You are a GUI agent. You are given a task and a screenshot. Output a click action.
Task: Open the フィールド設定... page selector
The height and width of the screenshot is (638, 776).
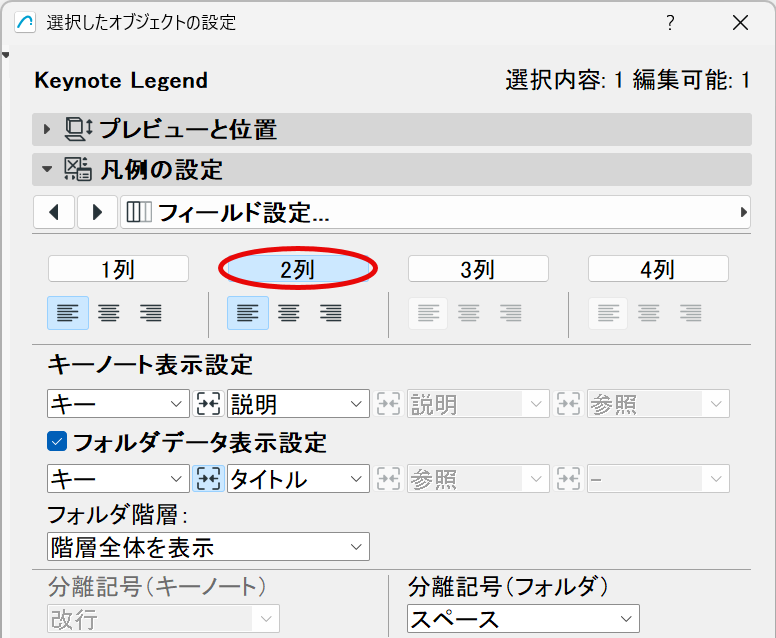tap(436, 212)
